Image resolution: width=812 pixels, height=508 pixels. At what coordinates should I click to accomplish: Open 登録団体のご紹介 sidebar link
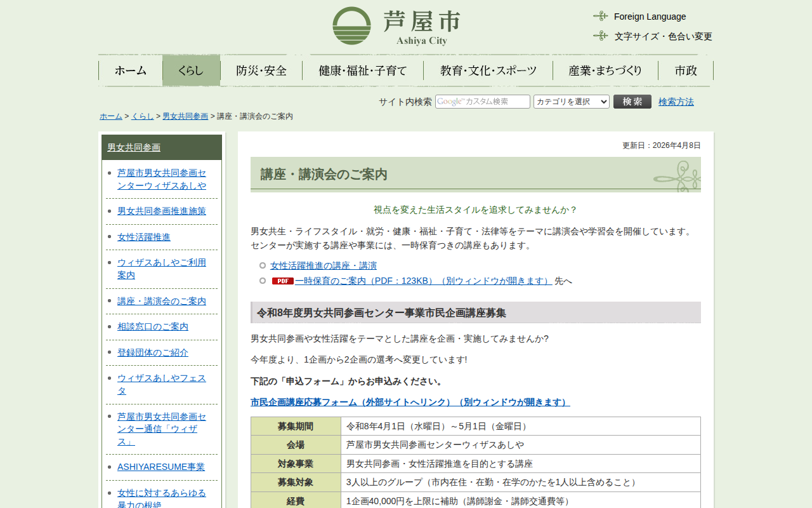tap(153, 352)
